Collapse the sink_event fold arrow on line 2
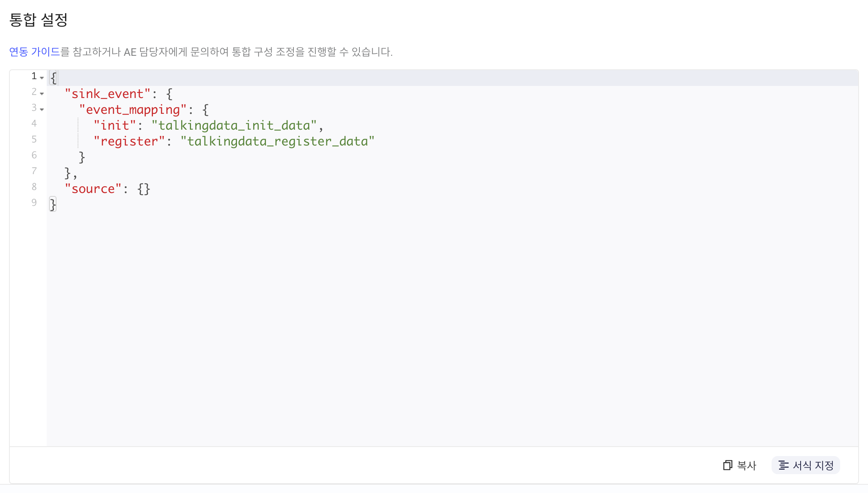This screenshot has height=493, width=868. coord(42,93)
